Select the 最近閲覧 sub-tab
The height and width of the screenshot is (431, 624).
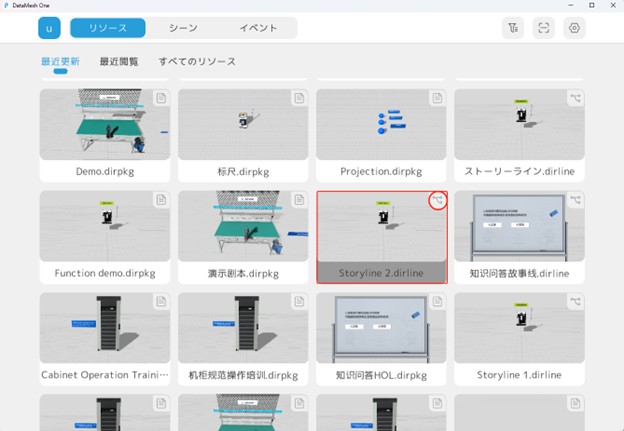[x=119, y=61]
